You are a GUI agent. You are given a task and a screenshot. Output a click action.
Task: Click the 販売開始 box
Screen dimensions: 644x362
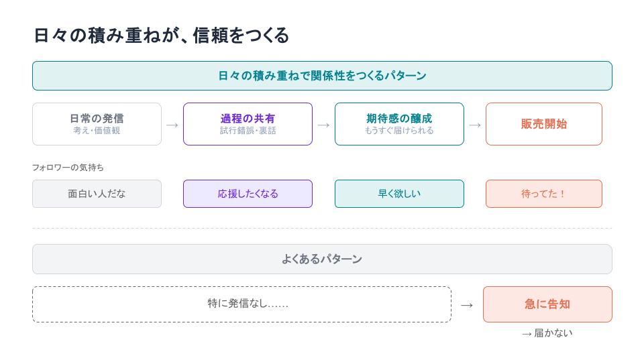544,124
